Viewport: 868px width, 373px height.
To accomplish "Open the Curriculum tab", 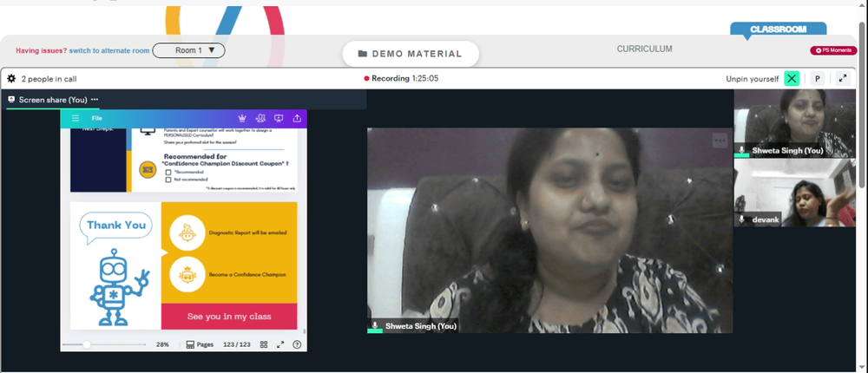I will click(x=644, y=49).
